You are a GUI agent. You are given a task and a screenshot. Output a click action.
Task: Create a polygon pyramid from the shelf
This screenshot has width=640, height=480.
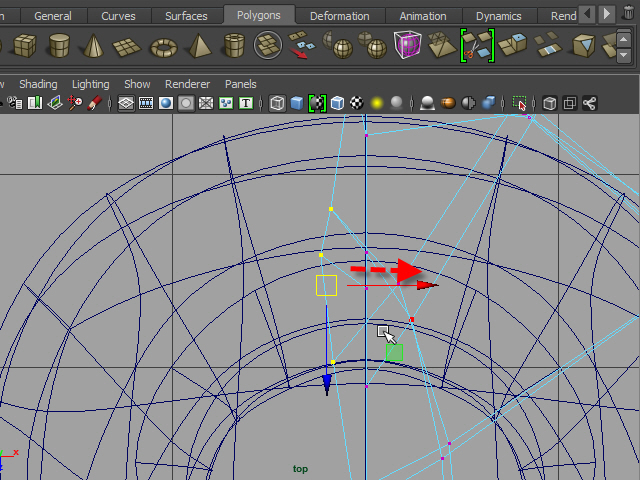[x=199, y=46]
